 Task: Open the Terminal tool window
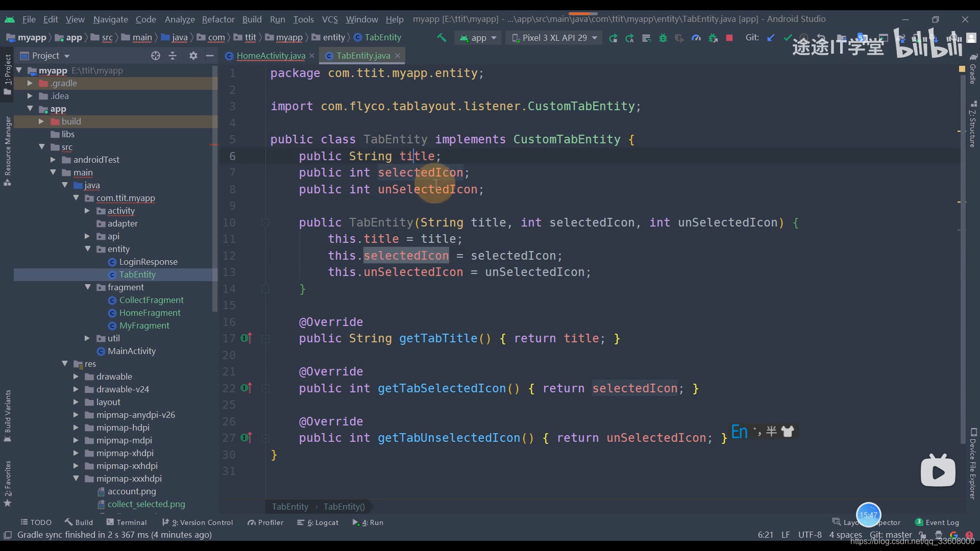[127, 522]
